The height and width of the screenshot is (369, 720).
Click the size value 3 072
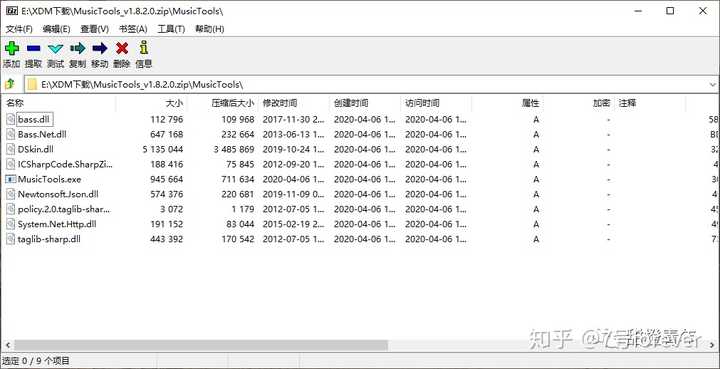pos(170,209)
